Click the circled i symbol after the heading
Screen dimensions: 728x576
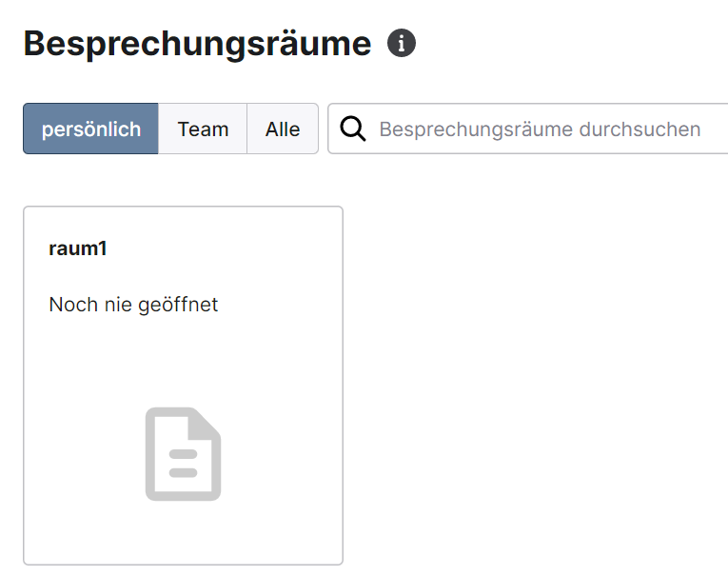(x=402, y=43)
